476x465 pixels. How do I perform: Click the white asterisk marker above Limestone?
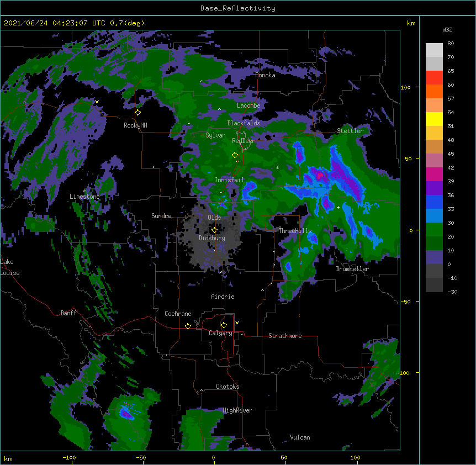pos(85,191)
